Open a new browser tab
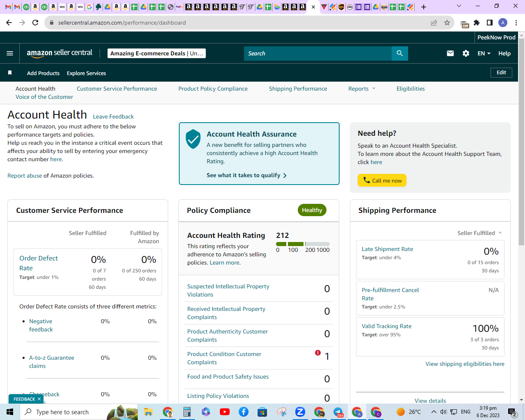Viewport: 525px width, 420px height. pos(424,7)
